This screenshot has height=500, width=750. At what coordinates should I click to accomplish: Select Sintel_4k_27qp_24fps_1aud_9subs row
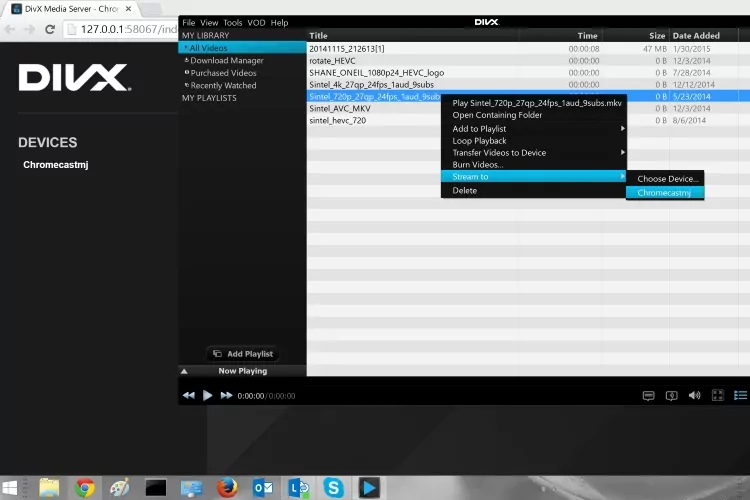coord(528,85)
